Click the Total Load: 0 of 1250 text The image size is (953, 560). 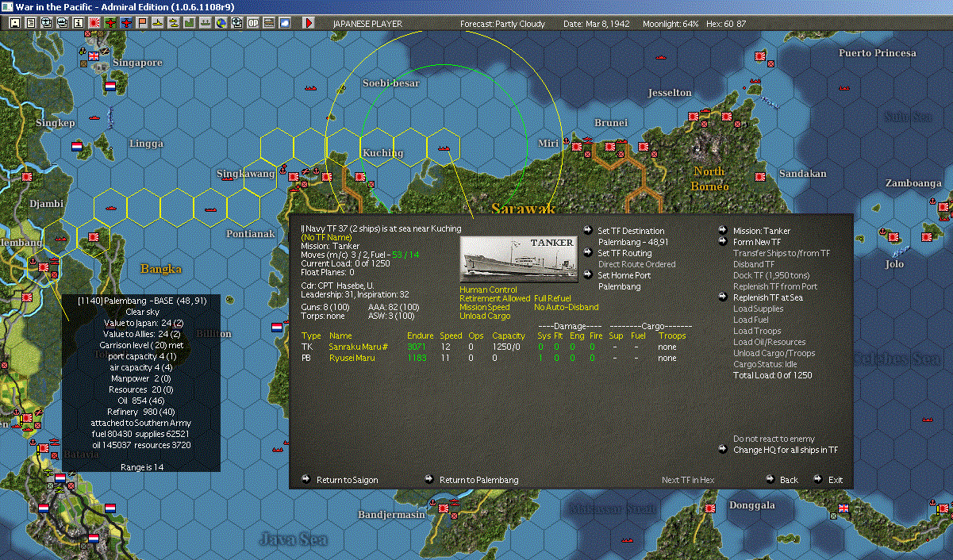[x=773, y=375]
